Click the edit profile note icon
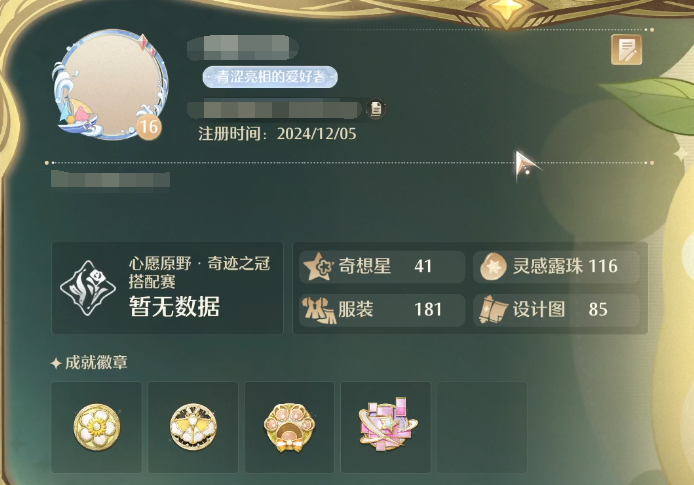This screenshot has height=485, width=694. coord(626,50)
